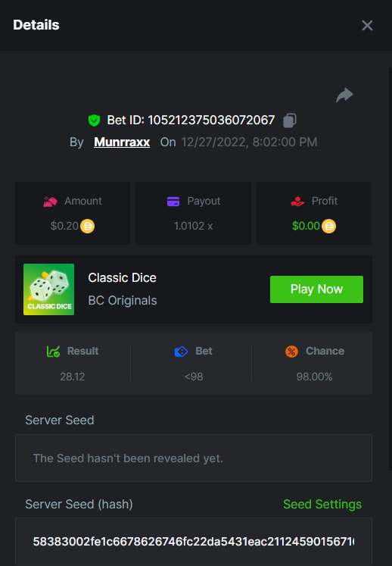Click the Classic Dice game thumbnail
The width and height of the screenshot is (392, 566).
pos(48,289)
